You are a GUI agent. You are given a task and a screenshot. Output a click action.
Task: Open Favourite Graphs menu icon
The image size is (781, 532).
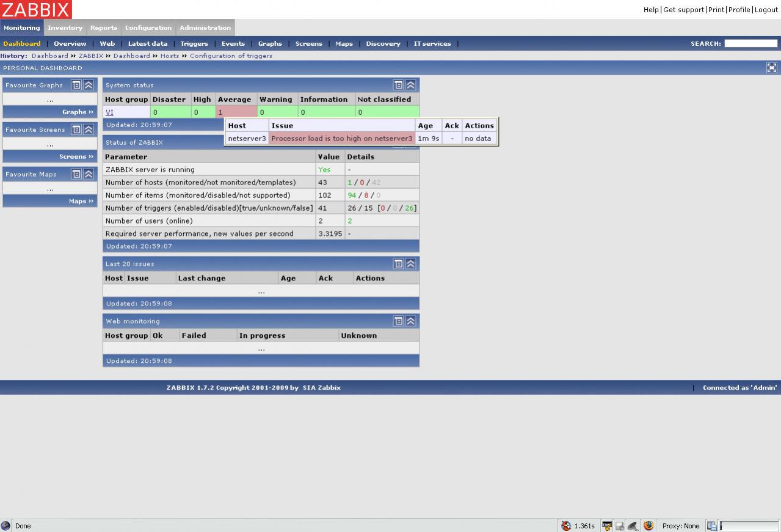point(76,85)
